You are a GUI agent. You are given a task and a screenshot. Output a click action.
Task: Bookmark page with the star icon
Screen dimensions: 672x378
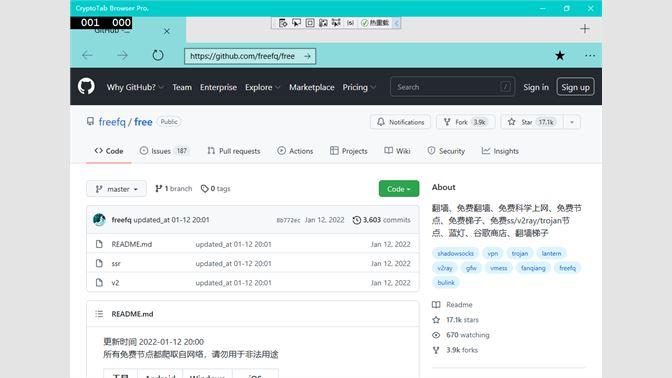(560, 56)
